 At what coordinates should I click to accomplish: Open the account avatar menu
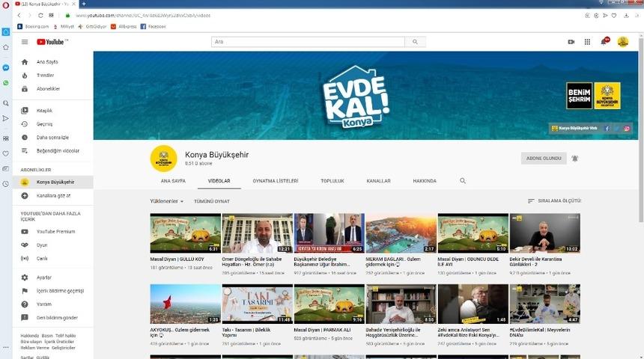pos(622,41)
